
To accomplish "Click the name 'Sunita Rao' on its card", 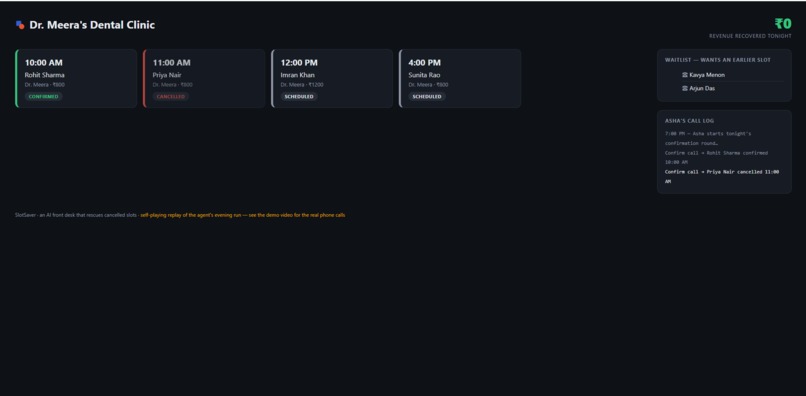I will pos(424,75).
